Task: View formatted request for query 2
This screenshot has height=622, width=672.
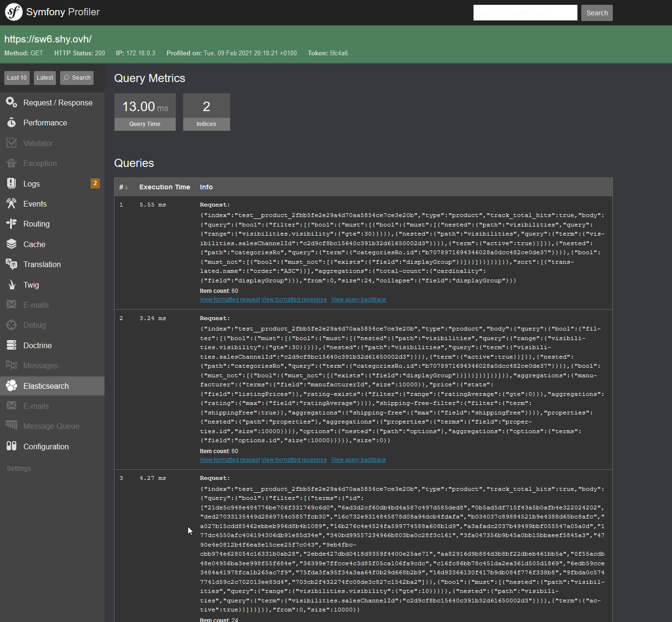Action: pos(230,460)
